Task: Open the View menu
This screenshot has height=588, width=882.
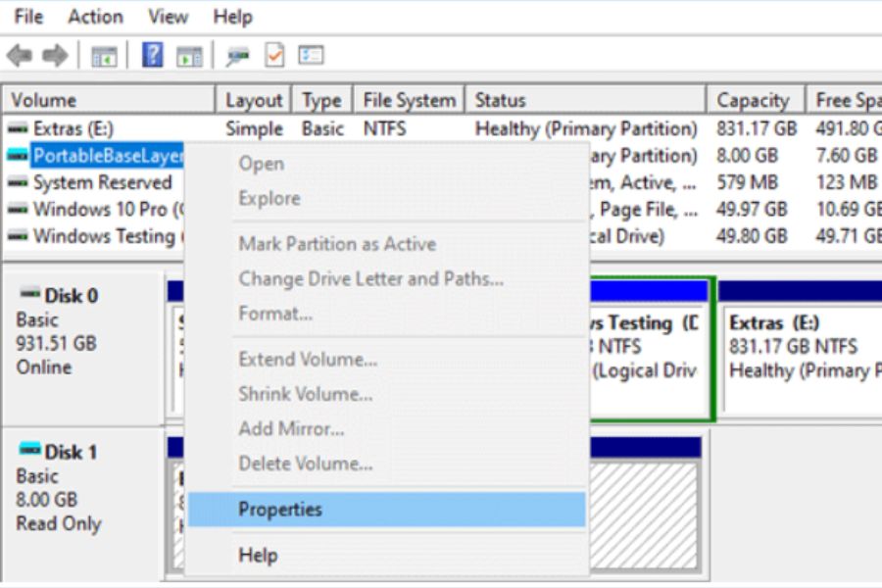Action: [x=169, y=17]
